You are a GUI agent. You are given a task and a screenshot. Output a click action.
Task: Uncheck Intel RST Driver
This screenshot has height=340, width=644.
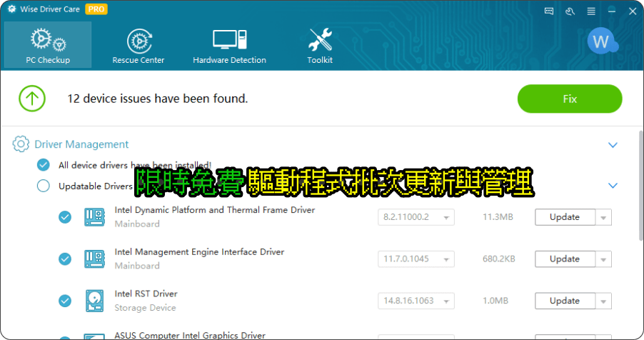coord(65,301)
